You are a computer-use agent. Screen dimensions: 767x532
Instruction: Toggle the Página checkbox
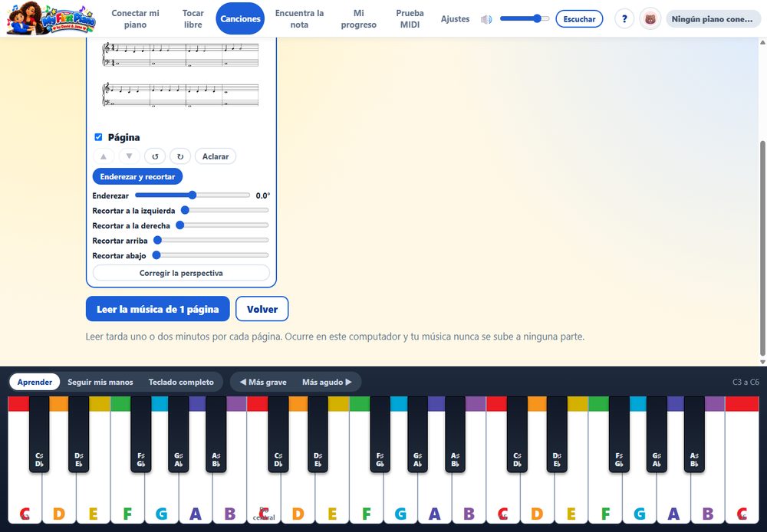coord(98,137)
